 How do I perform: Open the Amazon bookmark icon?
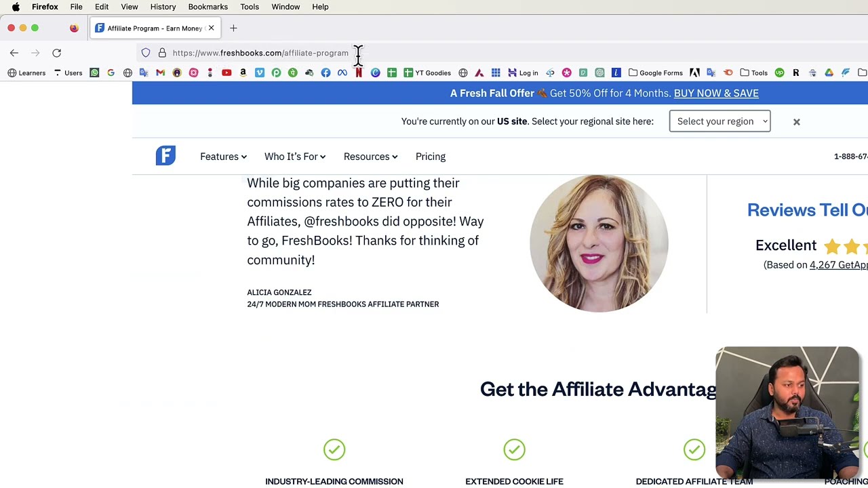[243, 73]
